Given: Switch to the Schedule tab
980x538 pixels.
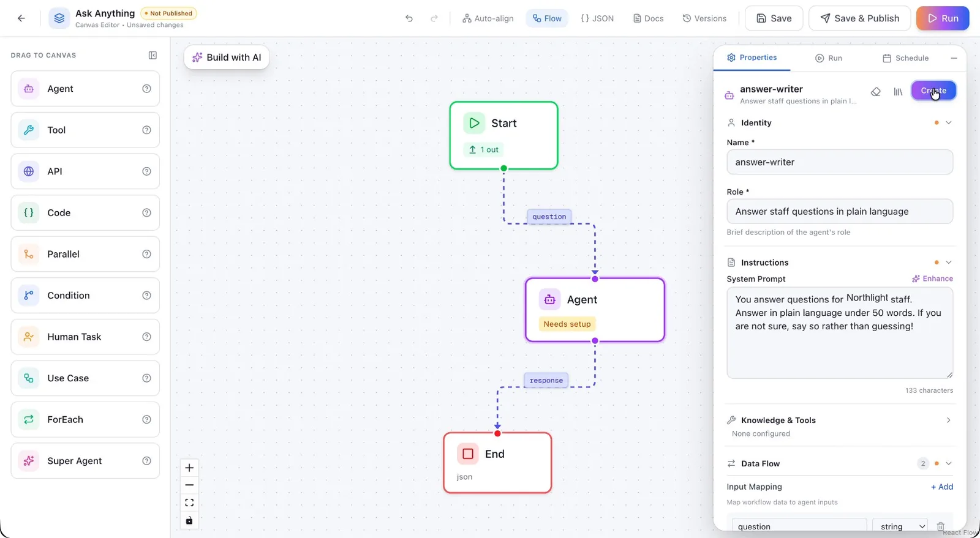Looking at the screenshot, I should coord(905,58).
